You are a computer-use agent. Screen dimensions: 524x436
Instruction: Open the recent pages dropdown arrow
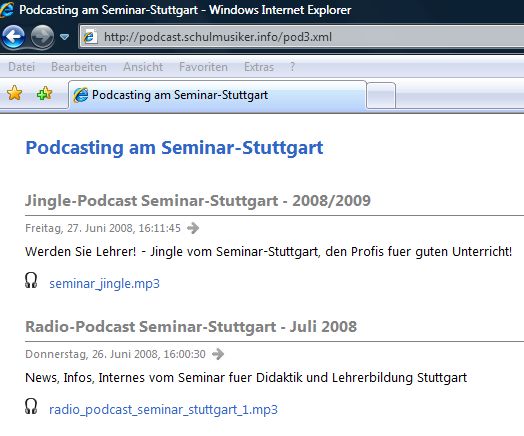tap(64, 37)
